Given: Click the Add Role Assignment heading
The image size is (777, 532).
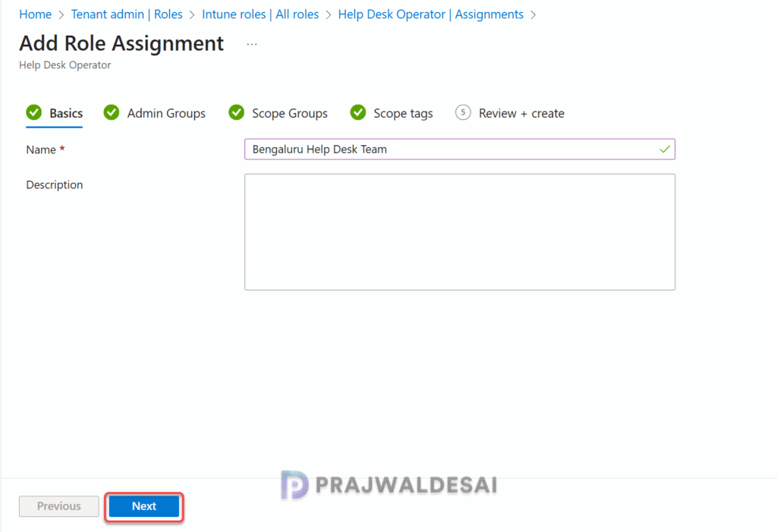Looking at the screenshot, I should [121, 43].
